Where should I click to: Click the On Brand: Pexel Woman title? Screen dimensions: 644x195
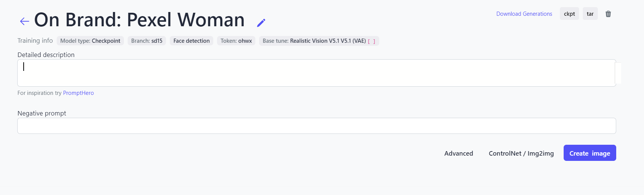coord(139,20)
